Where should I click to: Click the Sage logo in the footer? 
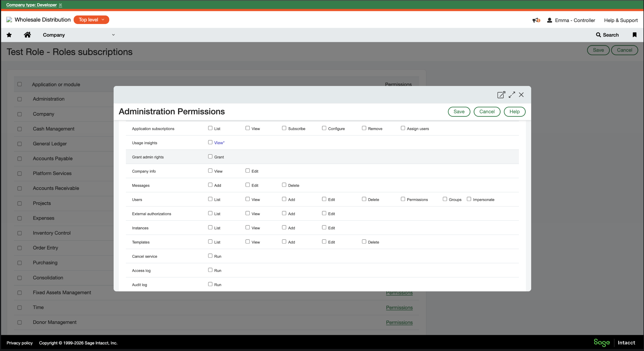pyautogui.click(x=602, y=343)
